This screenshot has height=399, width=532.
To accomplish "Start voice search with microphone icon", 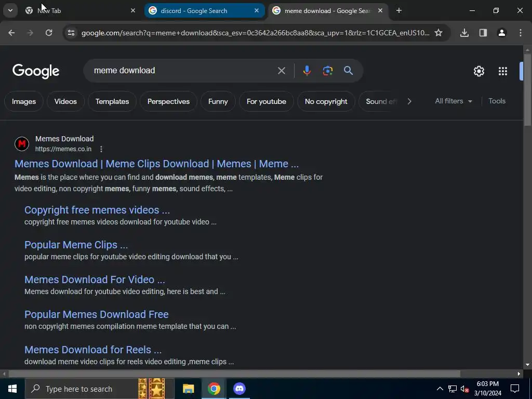I will pyautogui.click(x=307, y=71).
